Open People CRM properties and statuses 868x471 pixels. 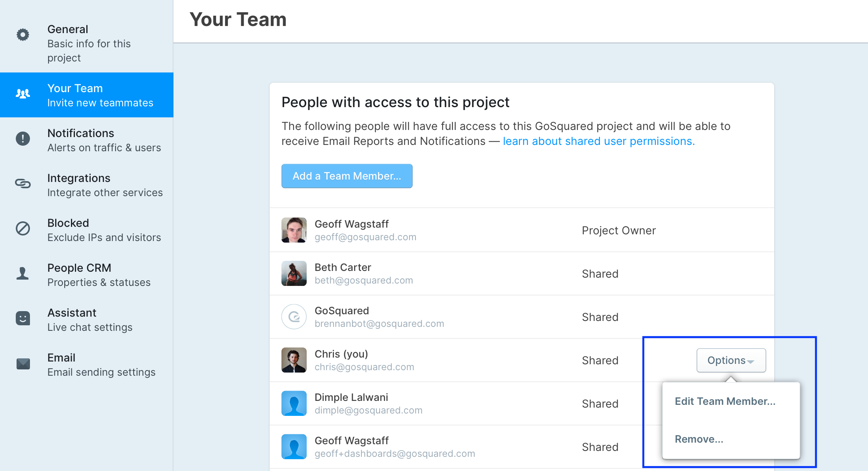pos(87,274)
